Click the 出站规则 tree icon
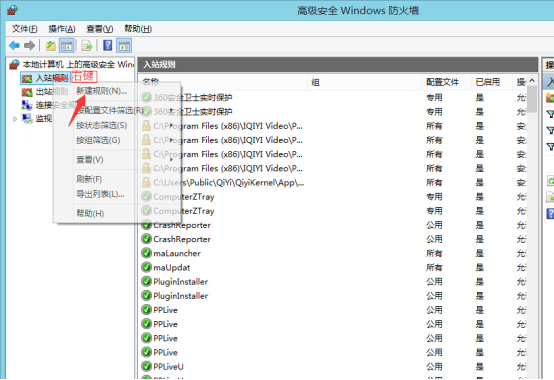Viewport: 554px width, 380px height. click(x=27, y=92)
